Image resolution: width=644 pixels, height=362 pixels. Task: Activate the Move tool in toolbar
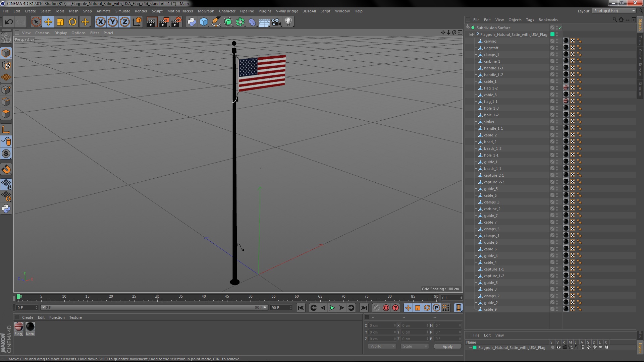48,22
